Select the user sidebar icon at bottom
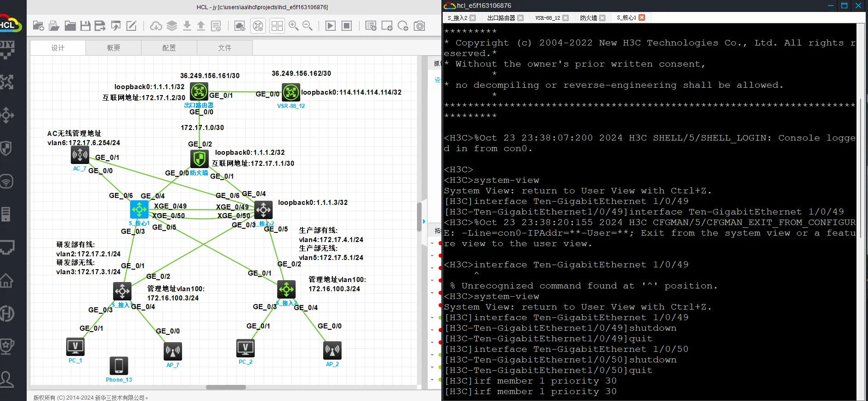The height and width of the screenshot is (401, 868). [x=7, y=379]
